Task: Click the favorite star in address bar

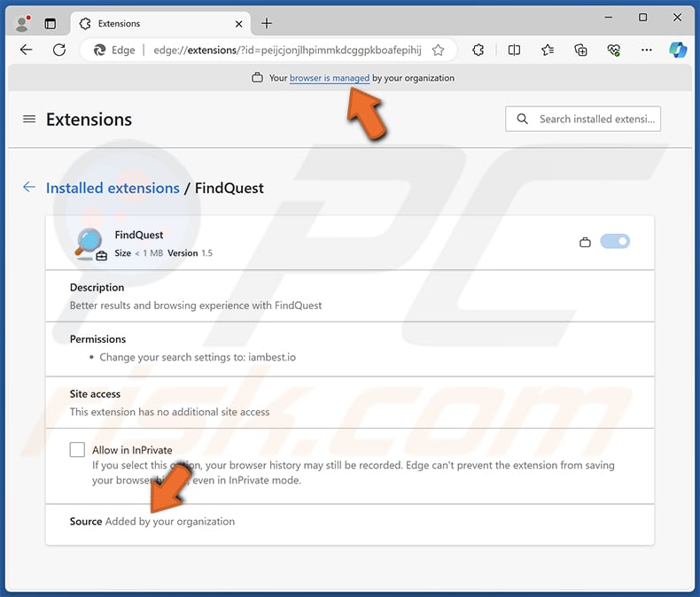Action: 438,50
